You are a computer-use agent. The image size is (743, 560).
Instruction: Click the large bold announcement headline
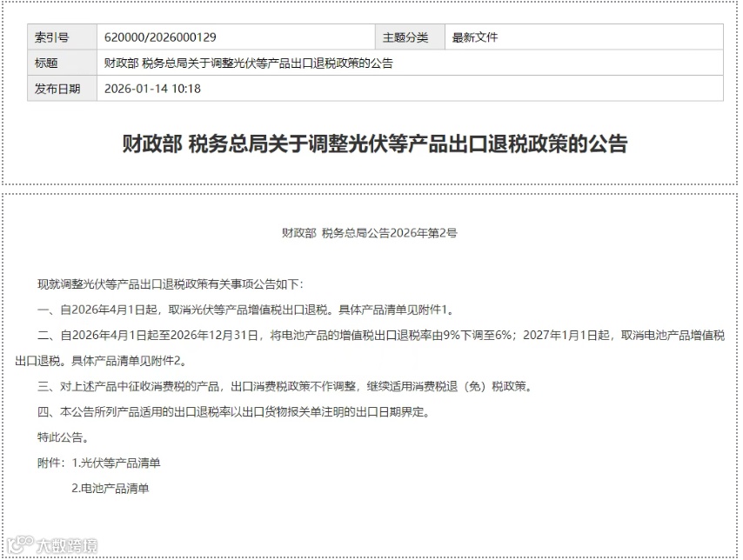tap(375, 143)
